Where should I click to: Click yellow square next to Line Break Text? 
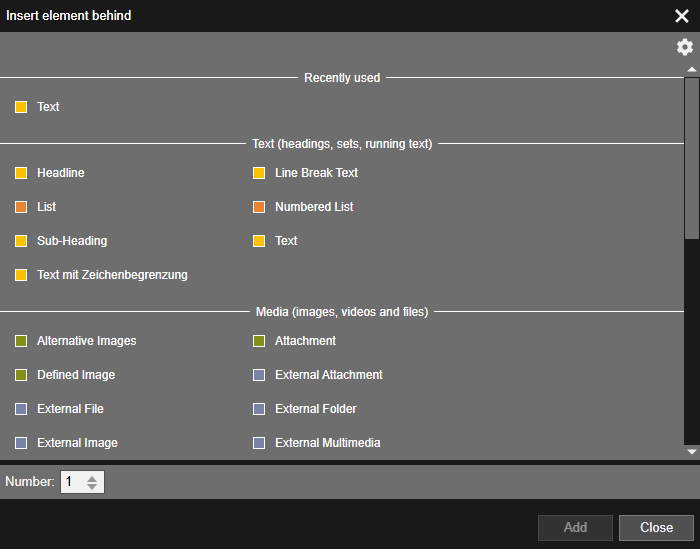point(259,173)
